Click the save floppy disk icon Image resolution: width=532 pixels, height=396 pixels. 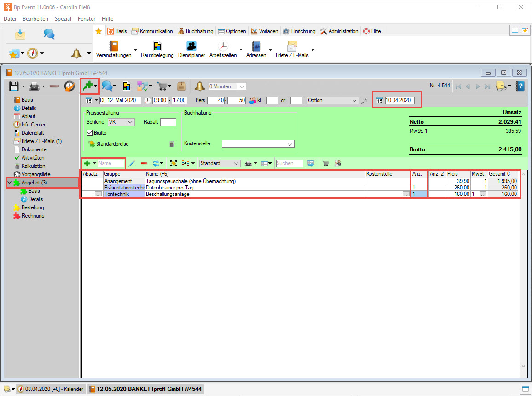[x=14, y=86]
